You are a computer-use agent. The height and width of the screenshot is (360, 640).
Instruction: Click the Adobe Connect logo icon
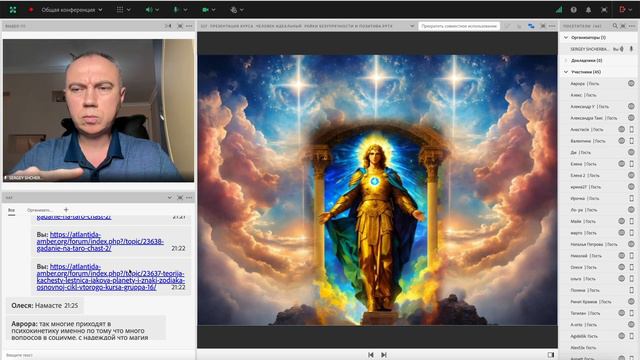[x=13, y=9]
